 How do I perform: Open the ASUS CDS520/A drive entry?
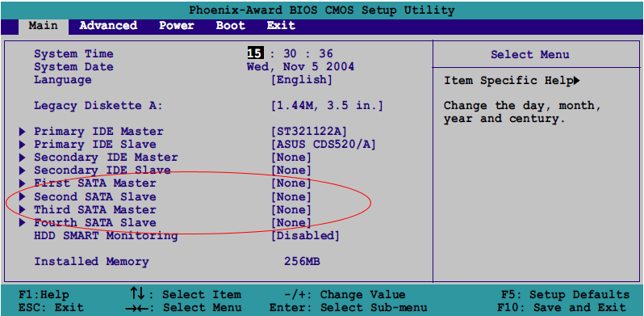[324, 145]
